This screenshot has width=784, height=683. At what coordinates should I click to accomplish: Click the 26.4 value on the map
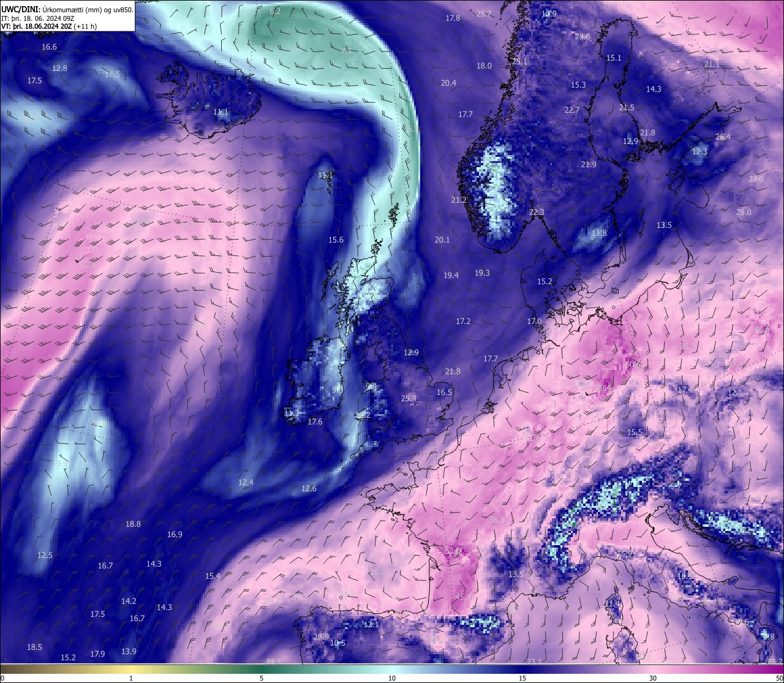[723, 137]
